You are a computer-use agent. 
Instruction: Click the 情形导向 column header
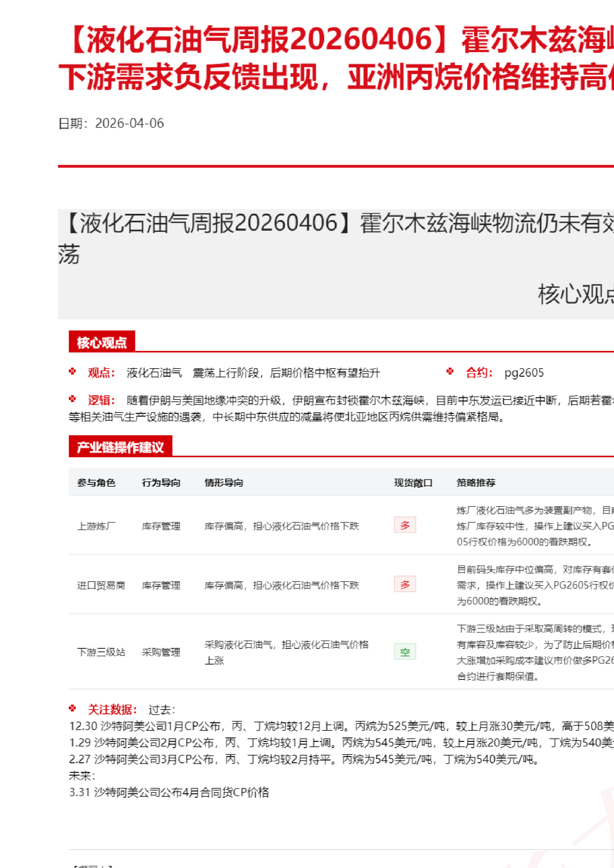(x=224, y=483)
